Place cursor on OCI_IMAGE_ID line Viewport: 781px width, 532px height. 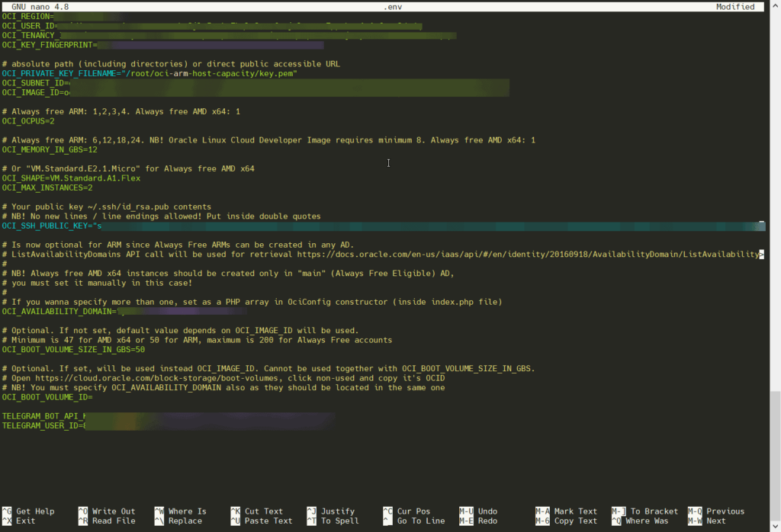pyautogui.click(x=256, y=92)
